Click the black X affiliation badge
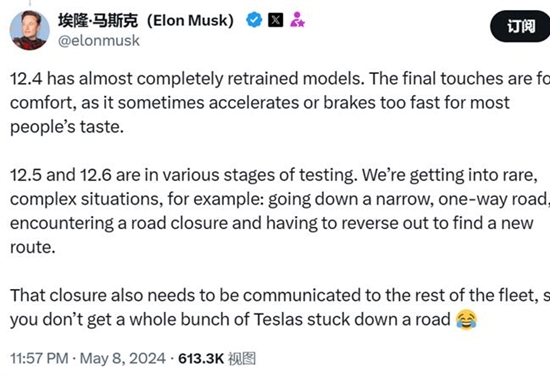550x378 pixels. [276, 20]
